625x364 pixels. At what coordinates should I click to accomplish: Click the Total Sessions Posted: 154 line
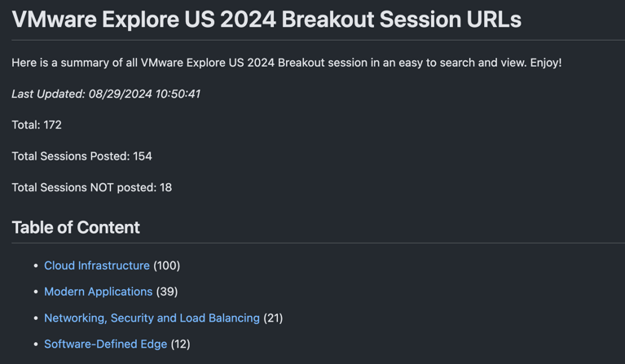pyautogui.click(x=81, y=156)
